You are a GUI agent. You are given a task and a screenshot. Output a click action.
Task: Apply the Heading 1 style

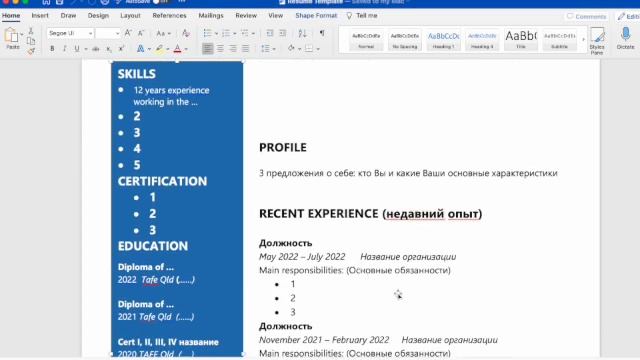[443, 40]
